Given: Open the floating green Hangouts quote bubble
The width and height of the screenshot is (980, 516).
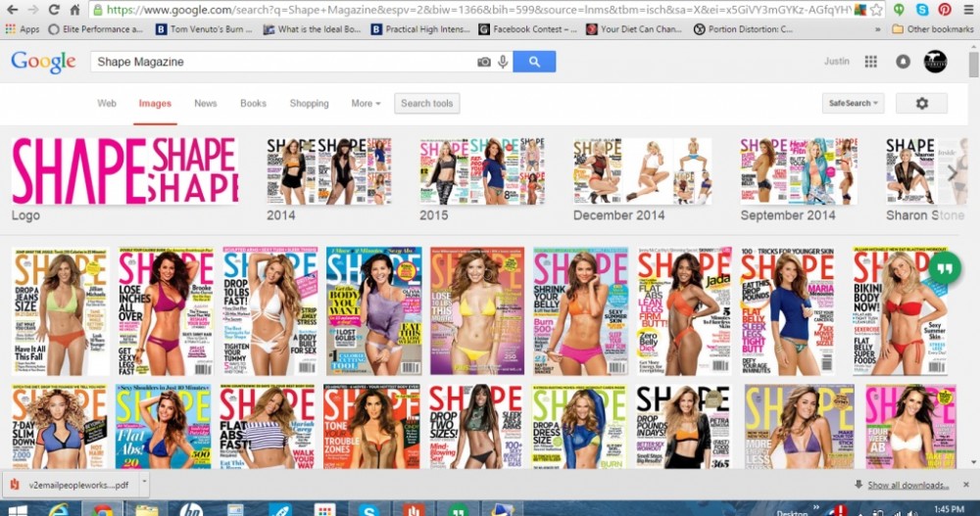Looking at the screenshot, I should coord(944,268).
